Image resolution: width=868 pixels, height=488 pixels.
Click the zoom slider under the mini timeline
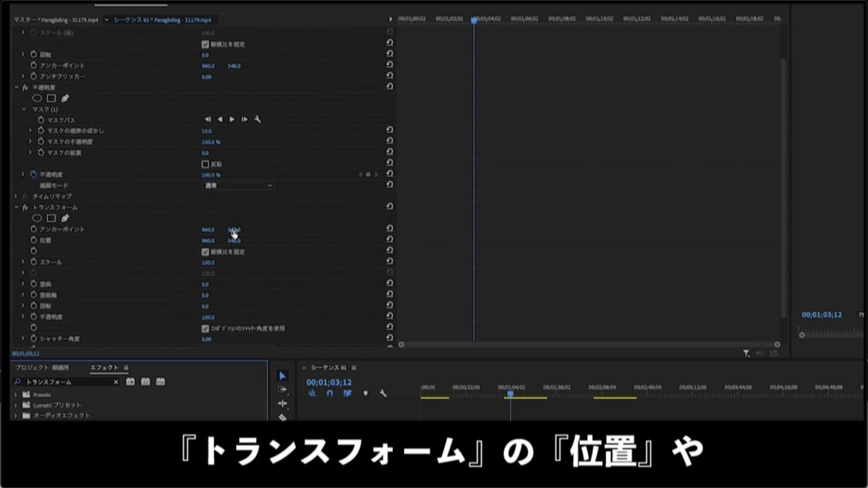tap(801, 335)
